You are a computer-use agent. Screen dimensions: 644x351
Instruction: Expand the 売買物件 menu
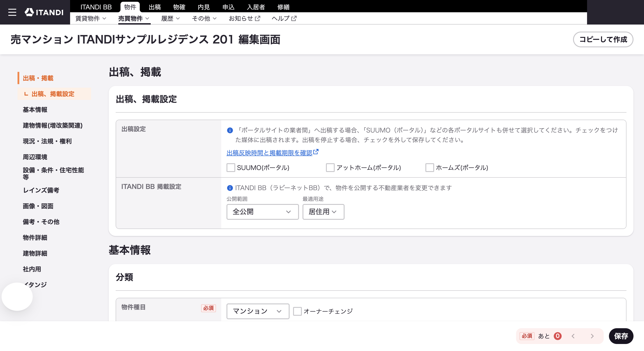pos(134,18)
